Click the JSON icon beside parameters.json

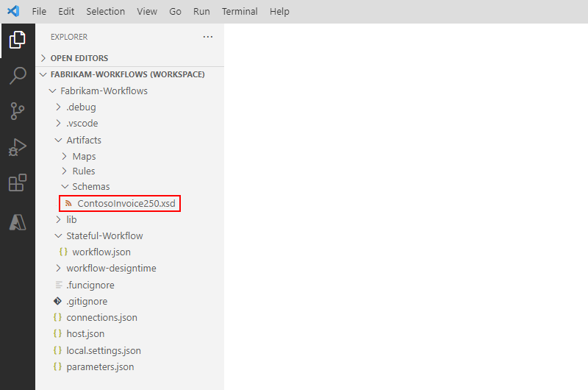pos(57,366)
